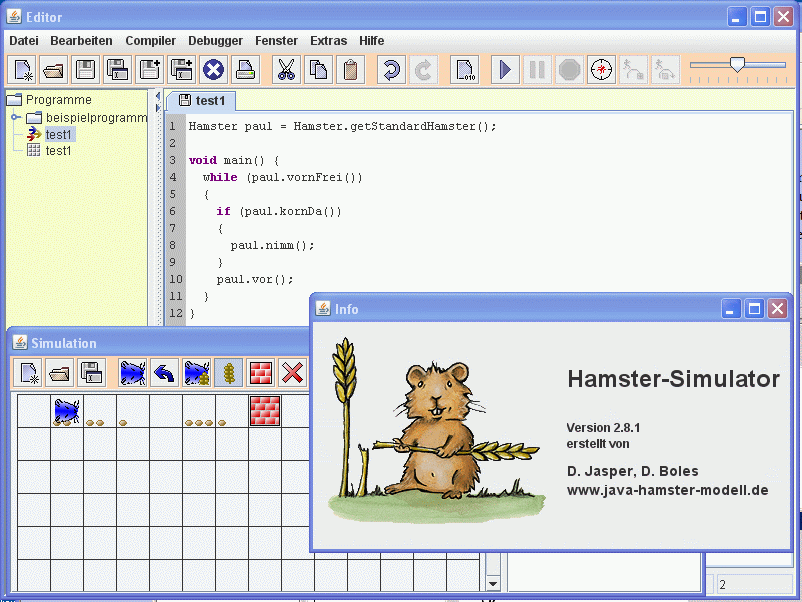The height and width of the screenshot is (602, 802).
Task: Expand the beispielprogramme folder node
Action: pos(16,117)
